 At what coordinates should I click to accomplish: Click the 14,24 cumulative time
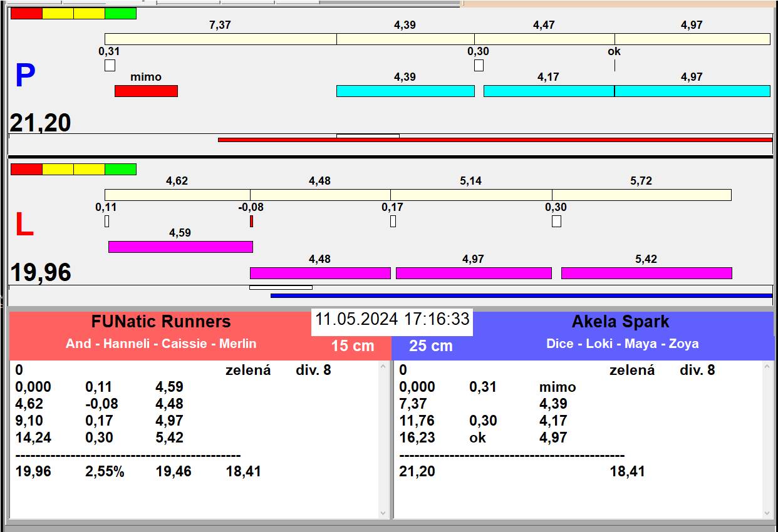click(x=33, y=438)
